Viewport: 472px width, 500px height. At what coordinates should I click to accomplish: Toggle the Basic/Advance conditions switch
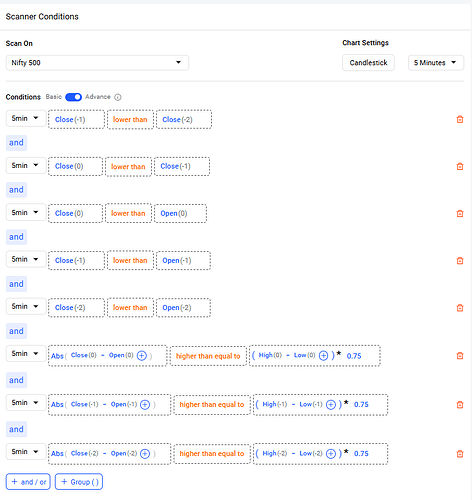click(73, 97)
